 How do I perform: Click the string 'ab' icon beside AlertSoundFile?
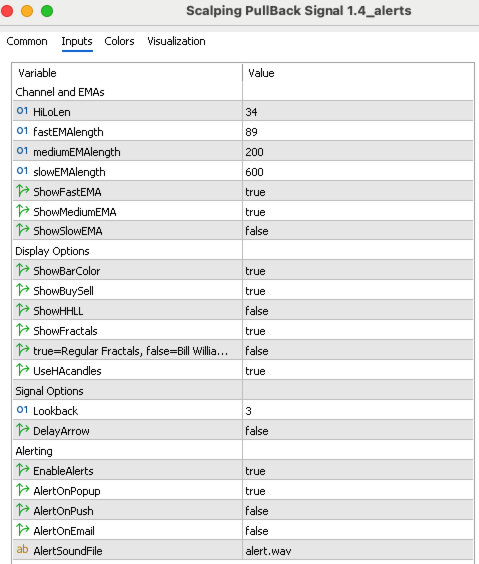(x=22, y=550)
